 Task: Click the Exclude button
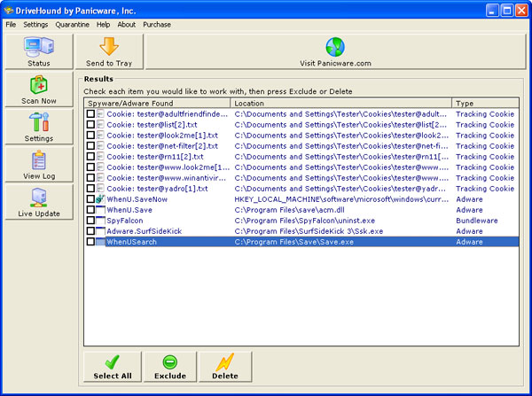170,367
